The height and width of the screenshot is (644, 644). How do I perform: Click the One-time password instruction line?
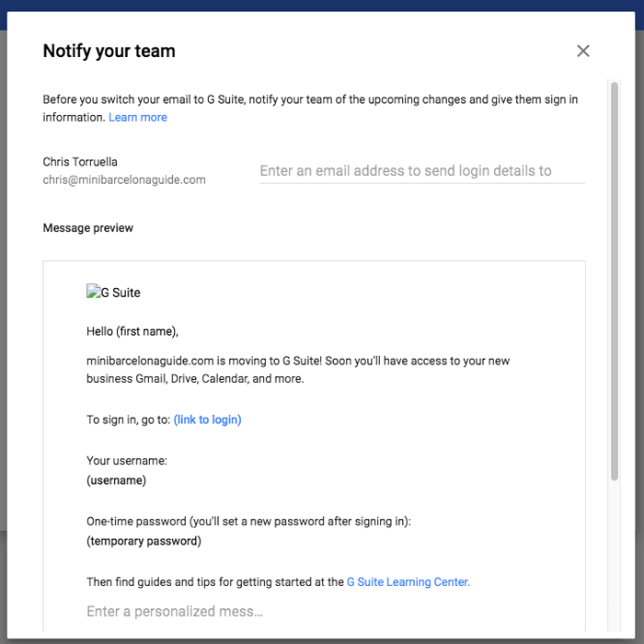[248, 521]
